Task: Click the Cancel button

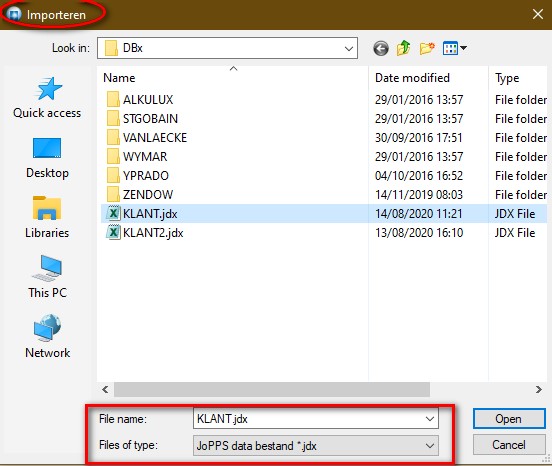Action: (x=509, y=445)
